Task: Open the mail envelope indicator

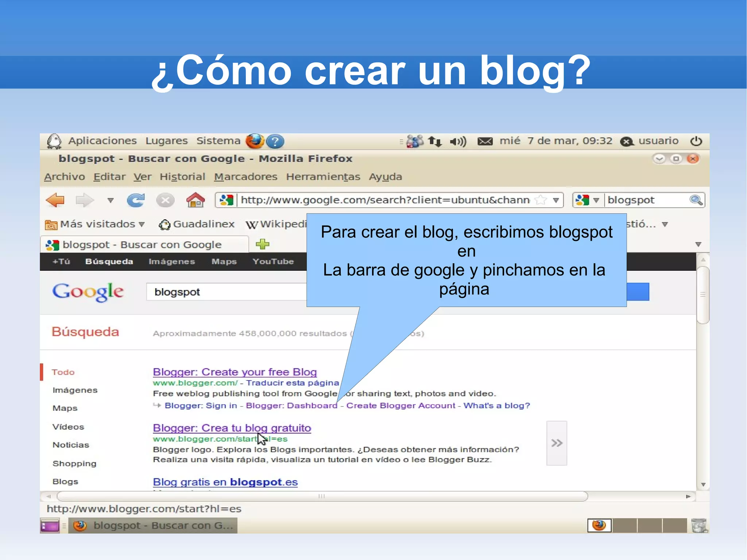Action: click(485, 141)
